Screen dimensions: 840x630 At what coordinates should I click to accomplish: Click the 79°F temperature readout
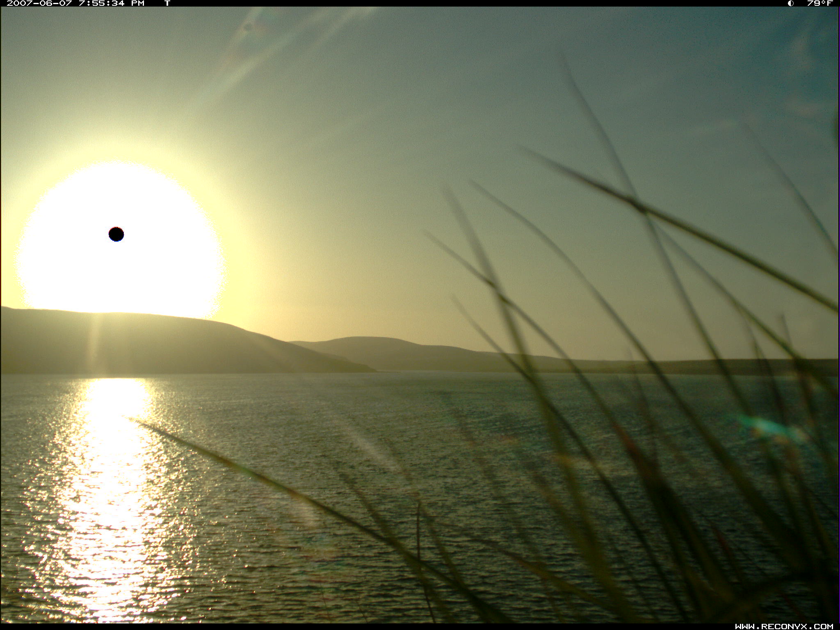(x=819, y=3)
